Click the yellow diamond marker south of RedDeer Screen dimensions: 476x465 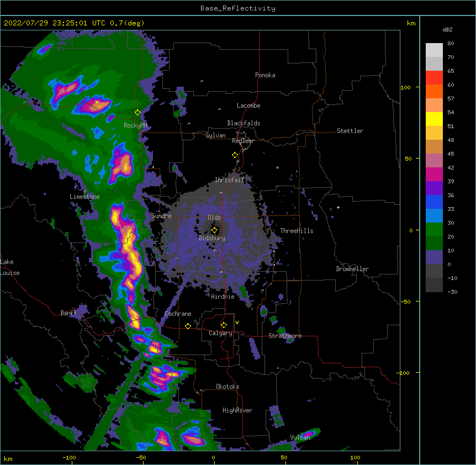(x=235, y=155)
